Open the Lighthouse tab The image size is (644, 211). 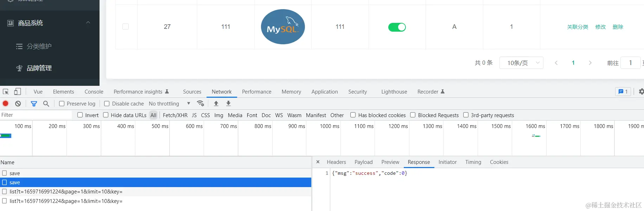click(394, 92)
